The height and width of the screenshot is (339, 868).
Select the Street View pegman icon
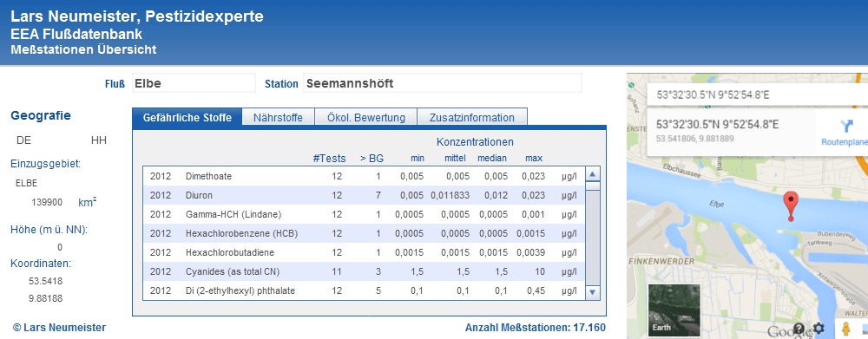click(845, 329)
